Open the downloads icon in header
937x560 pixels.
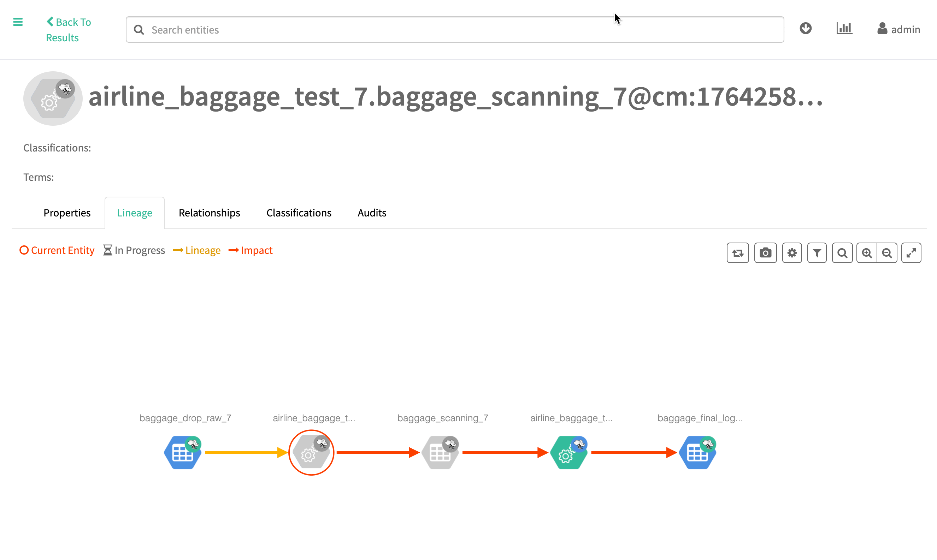805,29
